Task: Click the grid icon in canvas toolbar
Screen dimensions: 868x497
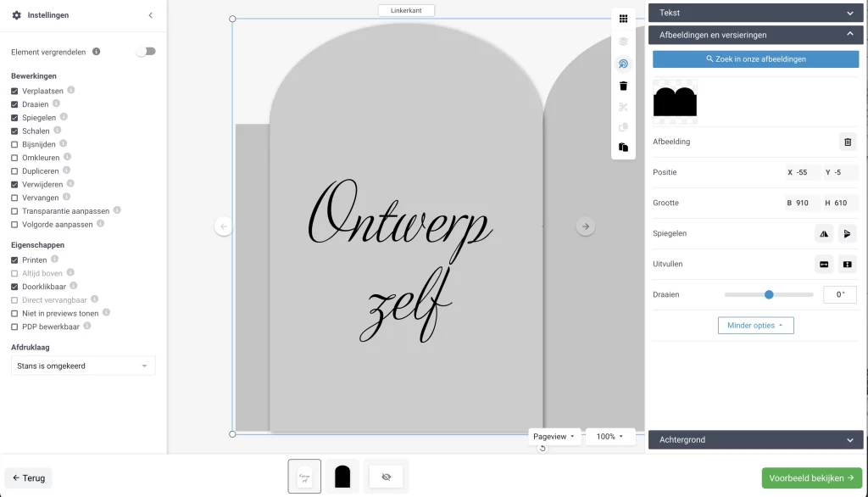Action: click(623, 19)
